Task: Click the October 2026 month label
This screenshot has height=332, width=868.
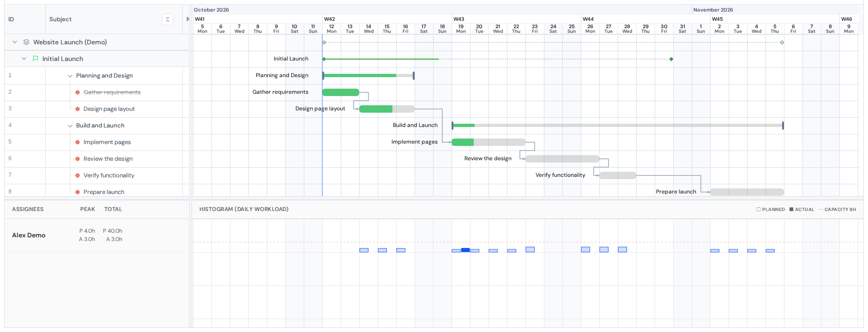Action: tap(211, 10)
